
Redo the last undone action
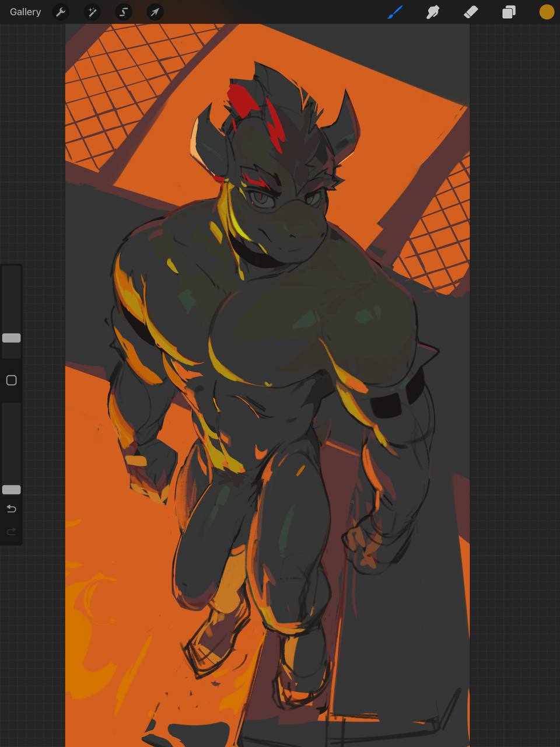point(11,532)
